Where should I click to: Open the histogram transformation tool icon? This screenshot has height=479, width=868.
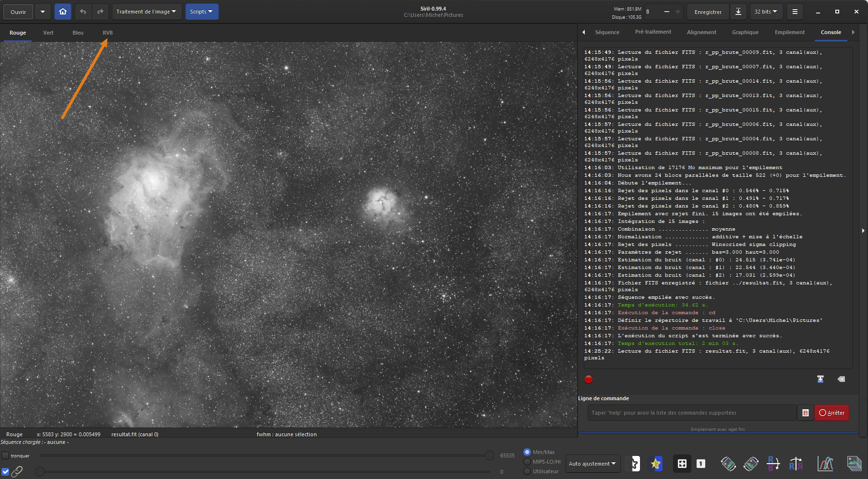pos(825,464)
